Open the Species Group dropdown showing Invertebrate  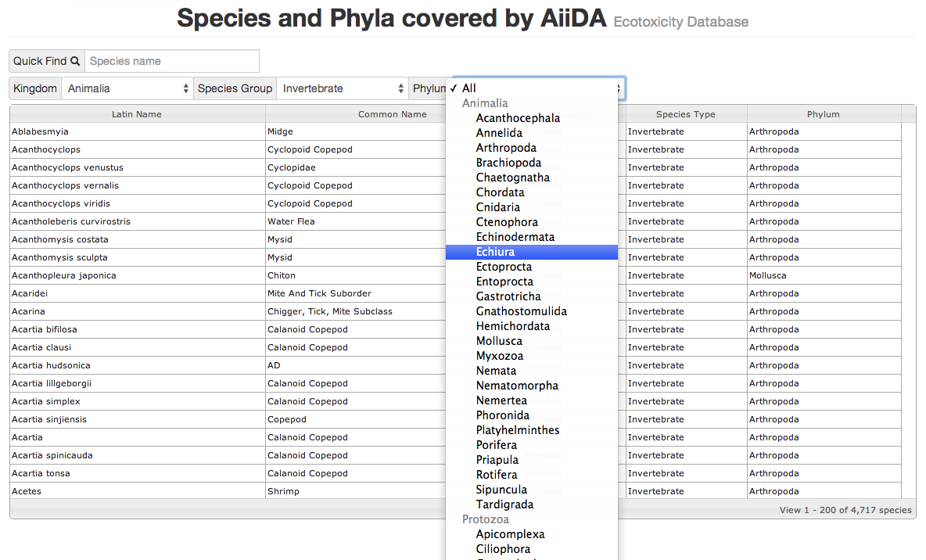pyautogui.click(x=343, y=88)
